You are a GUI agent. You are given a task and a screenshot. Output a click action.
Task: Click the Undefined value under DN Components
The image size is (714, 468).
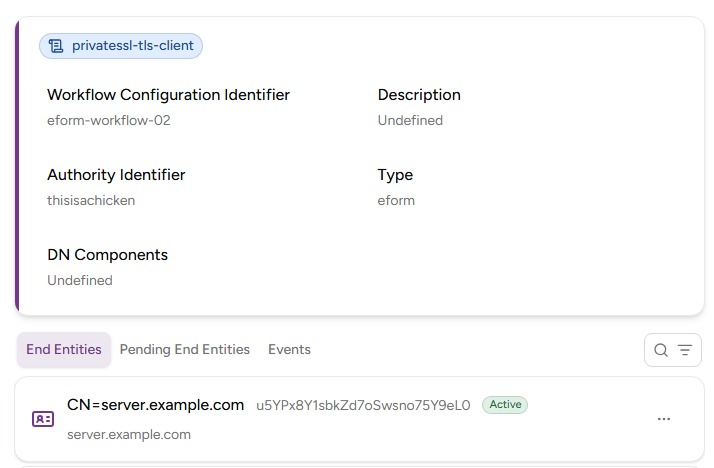[80, 281]
